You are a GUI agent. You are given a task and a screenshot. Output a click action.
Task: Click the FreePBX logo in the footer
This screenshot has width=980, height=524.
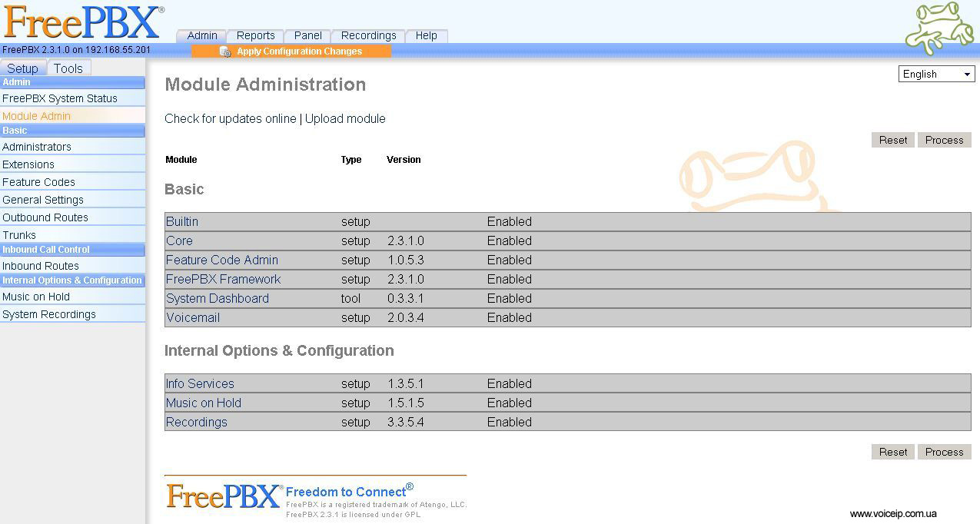pyautogui.click(x=224, y=496)
